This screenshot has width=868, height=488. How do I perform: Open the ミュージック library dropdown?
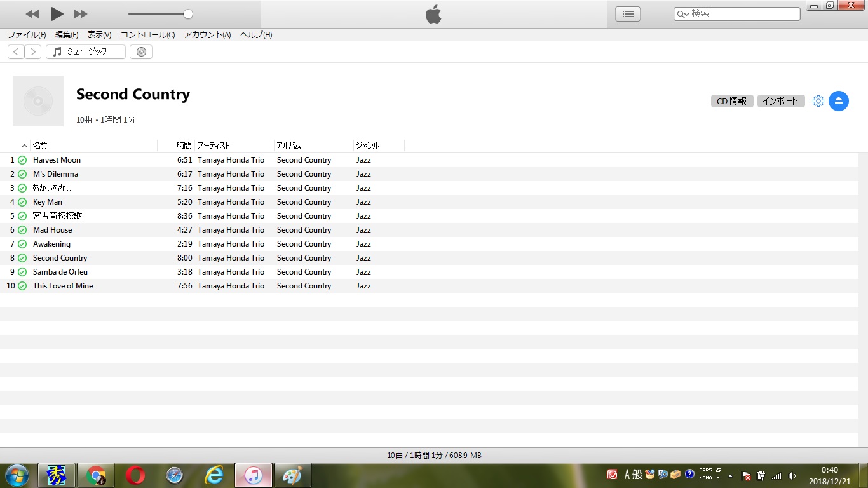coord(85,52)
